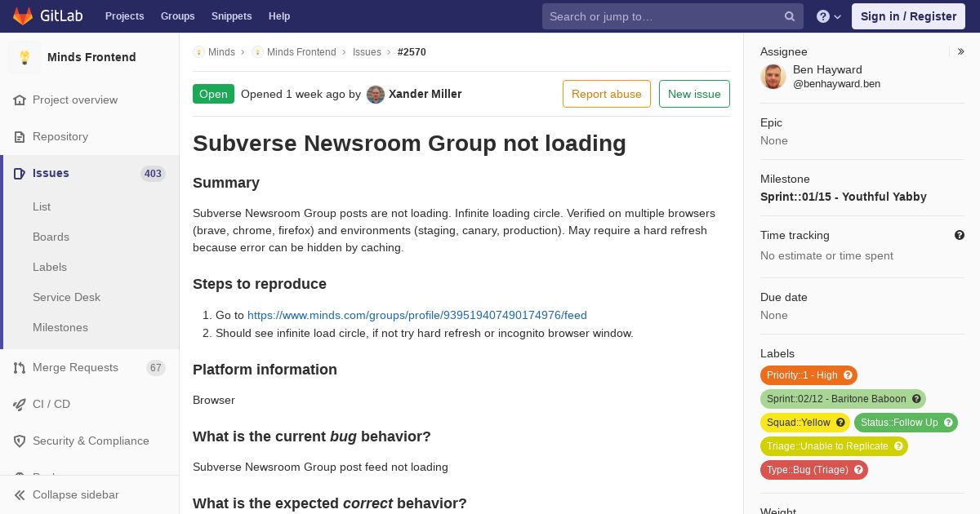Open the Snippets page from the top bar
Viewport: 980px width, 514px height.
pyautogui.click(x=232, y=16)
